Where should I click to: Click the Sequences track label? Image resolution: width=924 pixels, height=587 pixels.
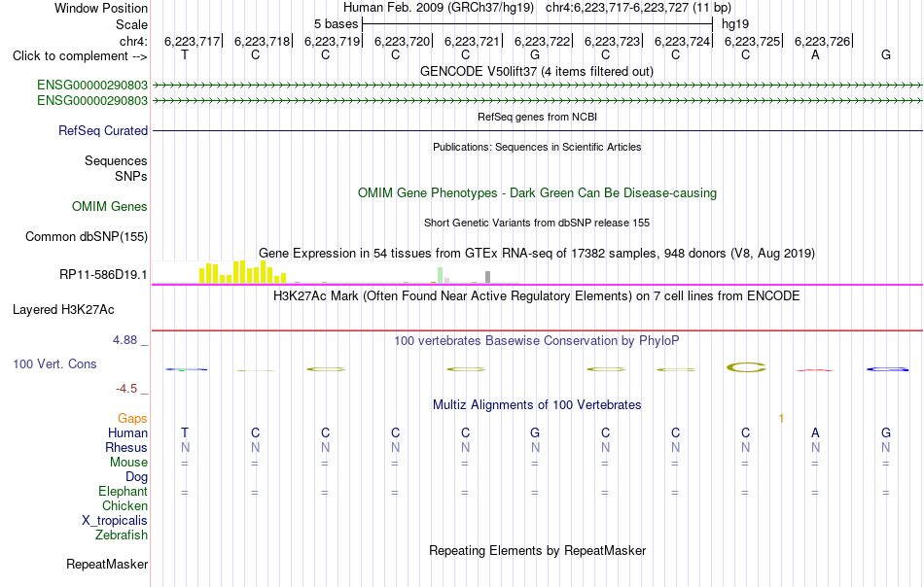[116, 160]
